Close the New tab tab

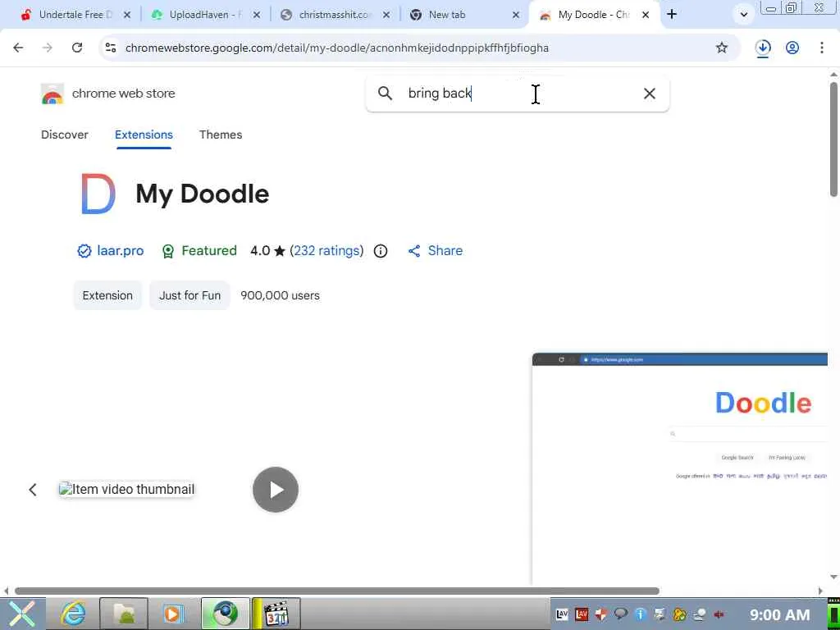click(516, 15)
